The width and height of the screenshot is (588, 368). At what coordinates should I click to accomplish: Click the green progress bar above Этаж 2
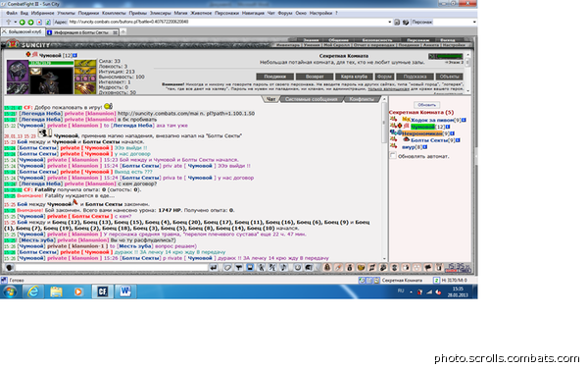pos(446,56)
